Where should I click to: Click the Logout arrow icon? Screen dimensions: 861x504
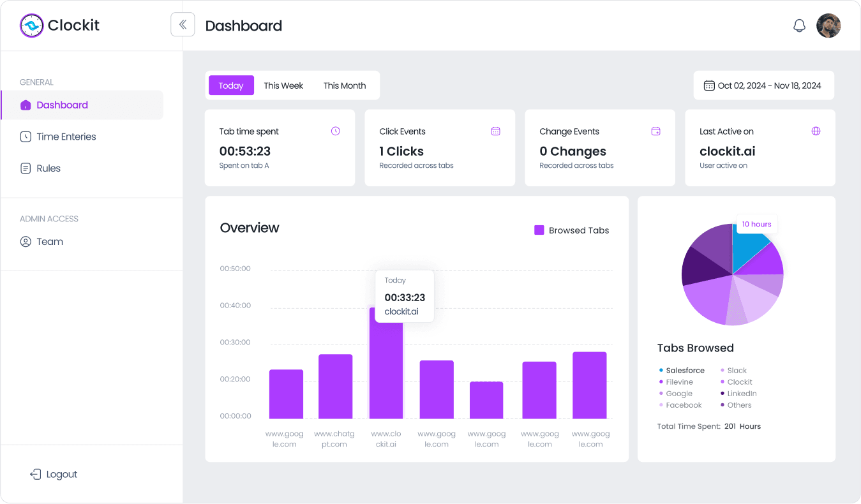(36, 474)
